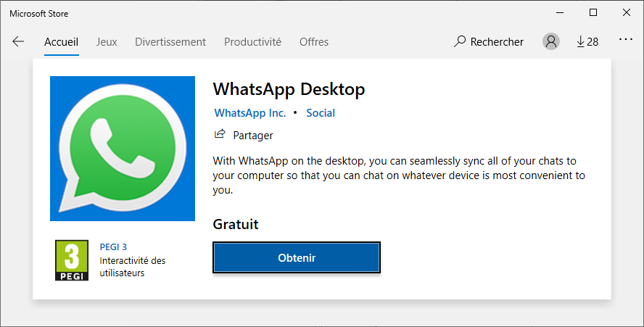This screenshot has height=327, width=644.
Task: Click the app description paragraph
Action: [399, 175]
